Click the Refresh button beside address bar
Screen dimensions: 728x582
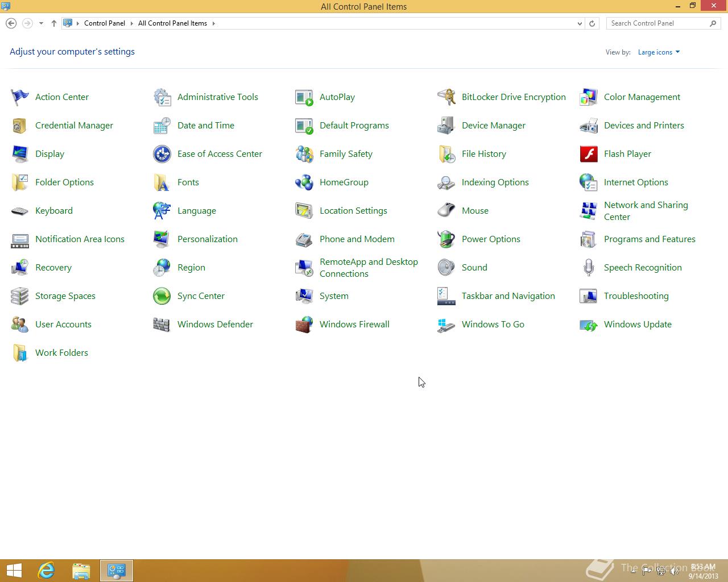(592, 23)
